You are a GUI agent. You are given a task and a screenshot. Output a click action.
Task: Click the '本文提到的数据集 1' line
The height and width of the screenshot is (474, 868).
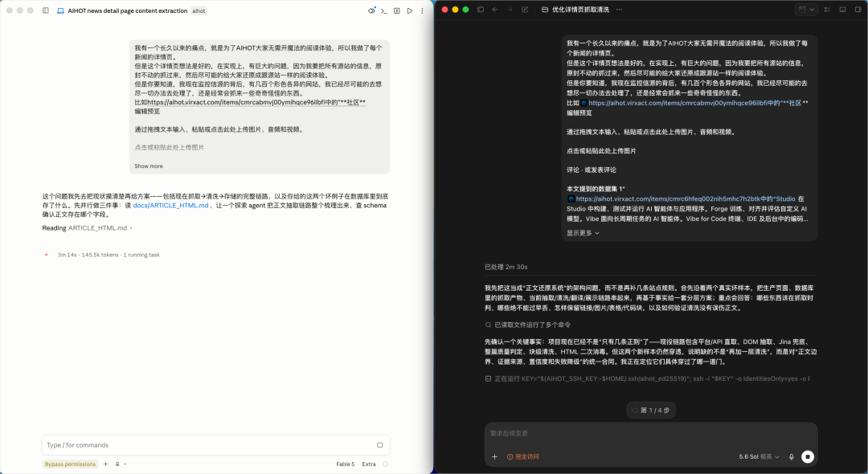(x=596, y=189)
